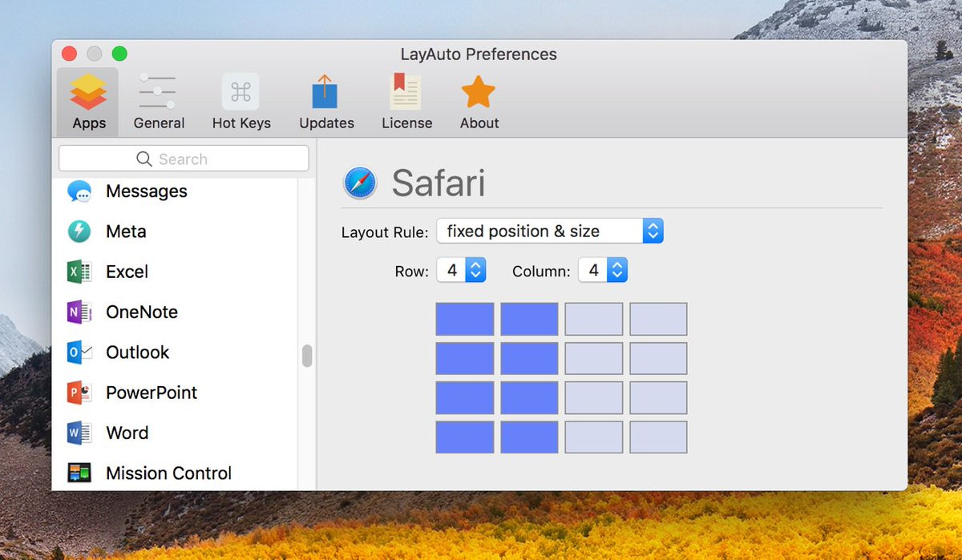Open the General sliders icon
The image size is (962, 560).
(158, 92)
